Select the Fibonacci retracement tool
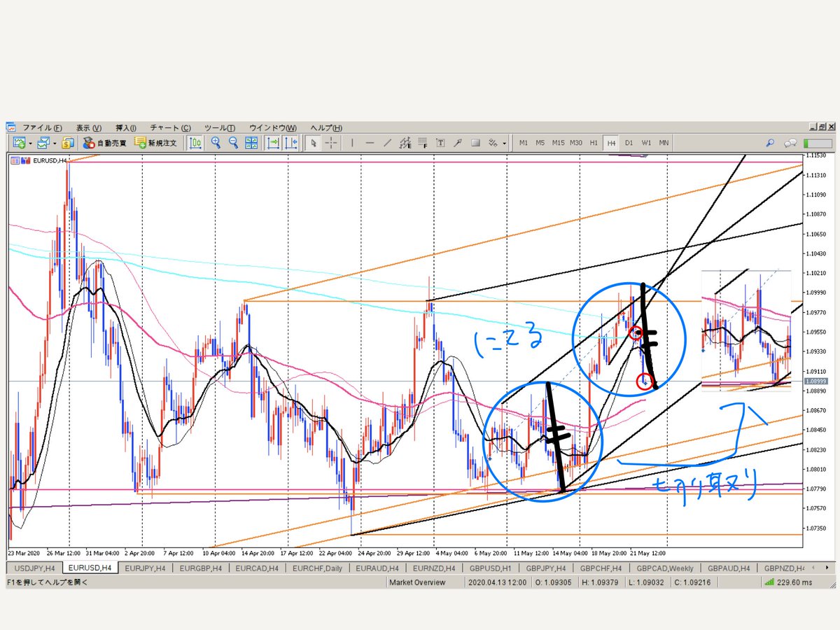Screen dimensions: 840x630 [x=423, y=143]
